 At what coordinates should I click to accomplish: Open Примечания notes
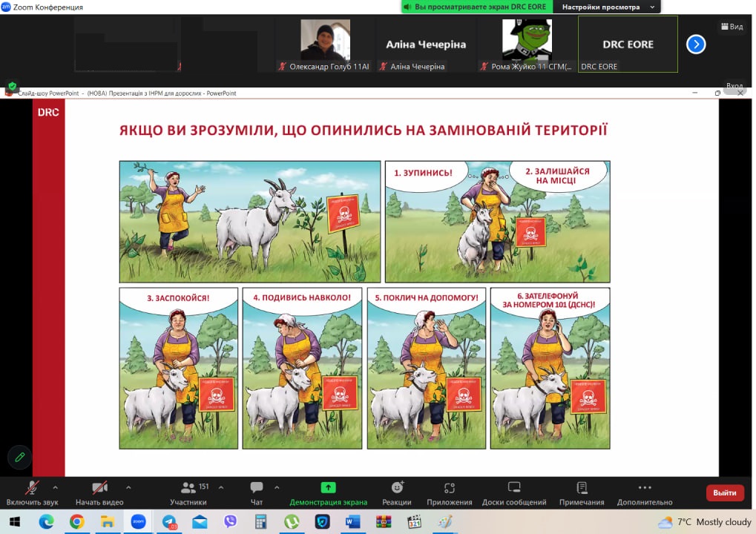tap(582, 493)
